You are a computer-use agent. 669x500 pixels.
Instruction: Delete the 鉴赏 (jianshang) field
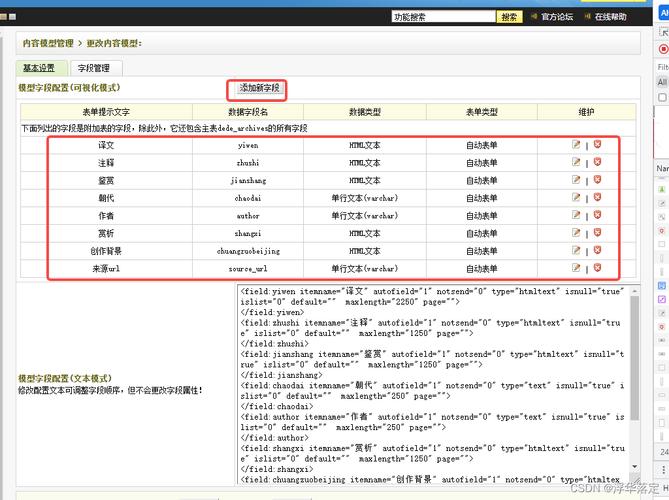click(597, 180)
